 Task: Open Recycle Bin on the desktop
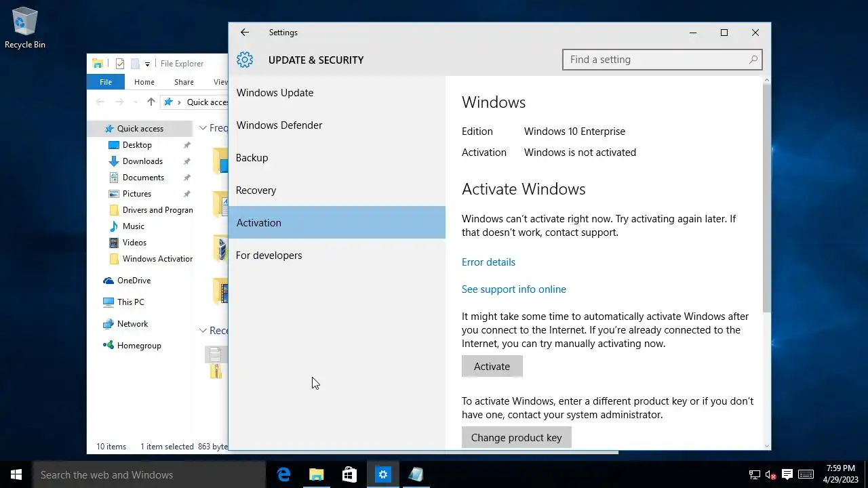point(25,28)
